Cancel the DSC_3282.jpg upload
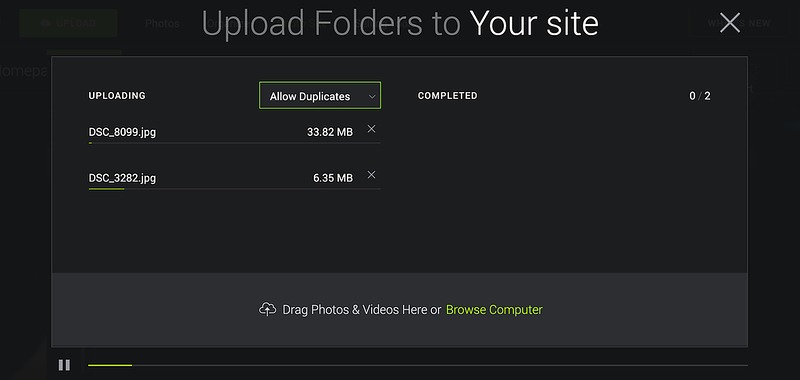The image size is (800, 380). tap(371, 175)
